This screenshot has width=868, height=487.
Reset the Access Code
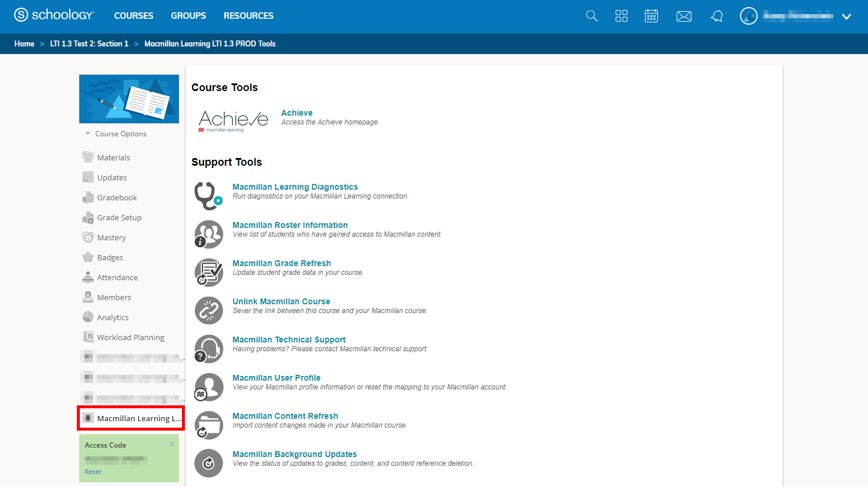(93, 471)
